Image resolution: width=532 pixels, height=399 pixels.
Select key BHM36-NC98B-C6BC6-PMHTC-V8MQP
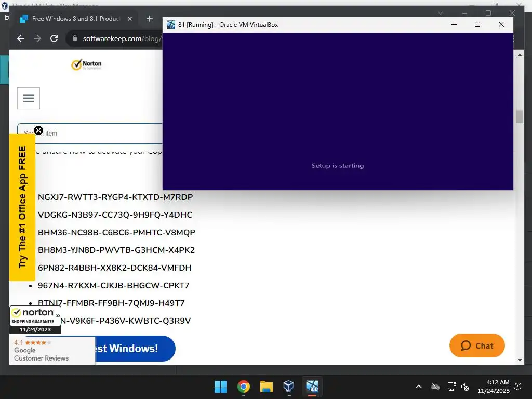116,232
